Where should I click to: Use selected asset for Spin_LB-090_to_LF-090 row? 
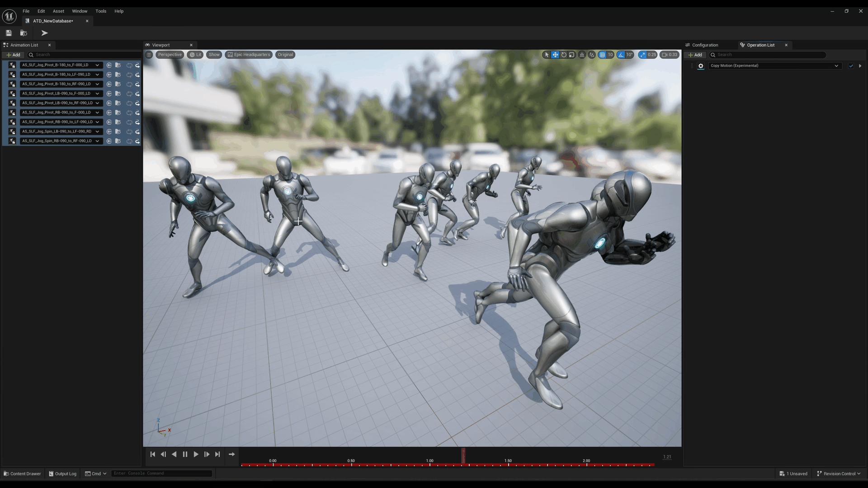pos(109,131)
